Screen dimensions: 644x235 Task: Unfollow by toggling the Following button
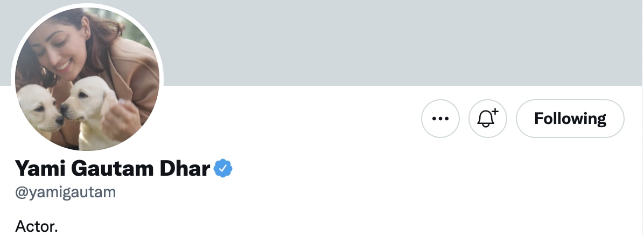(x=570, y=119)
